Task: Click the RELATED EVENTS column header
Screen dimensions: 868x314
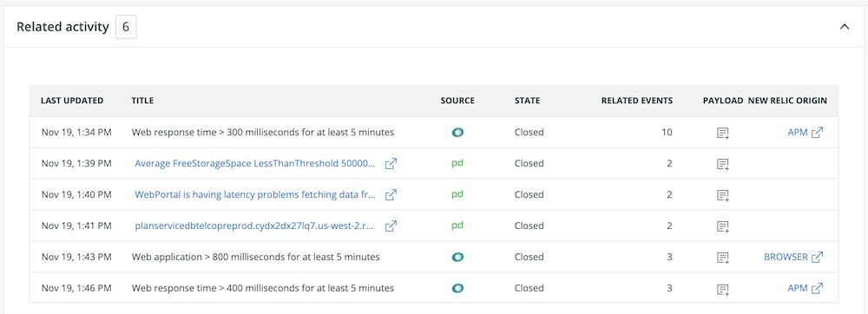Action: [x=637, y=101]
